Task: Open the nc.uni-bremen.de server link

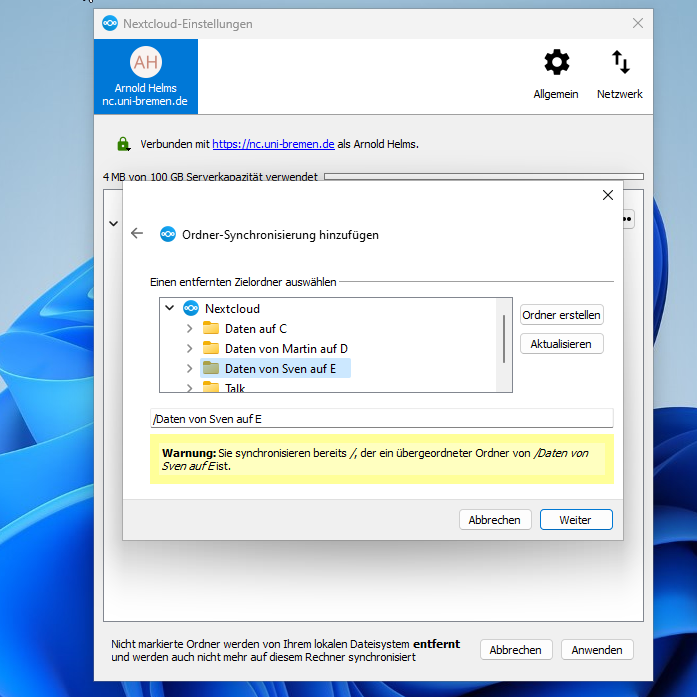Action: coord(273,144)
